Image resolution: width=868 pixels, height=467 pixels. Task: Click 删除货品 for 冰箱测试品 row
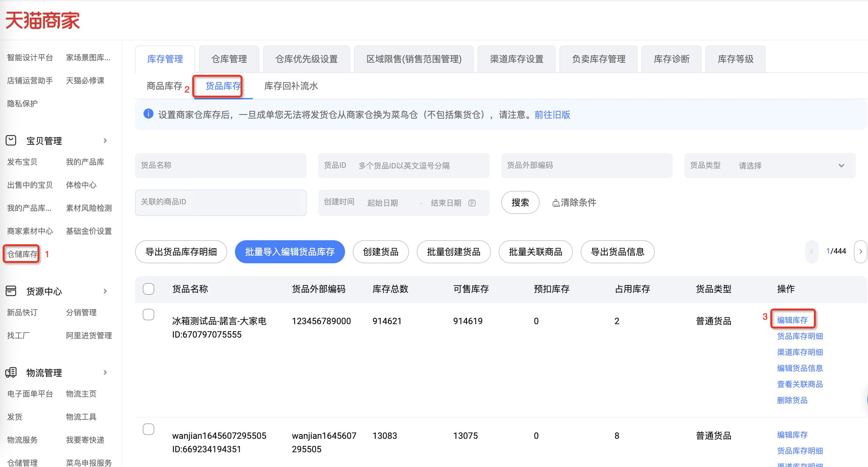tap(792, 400)
